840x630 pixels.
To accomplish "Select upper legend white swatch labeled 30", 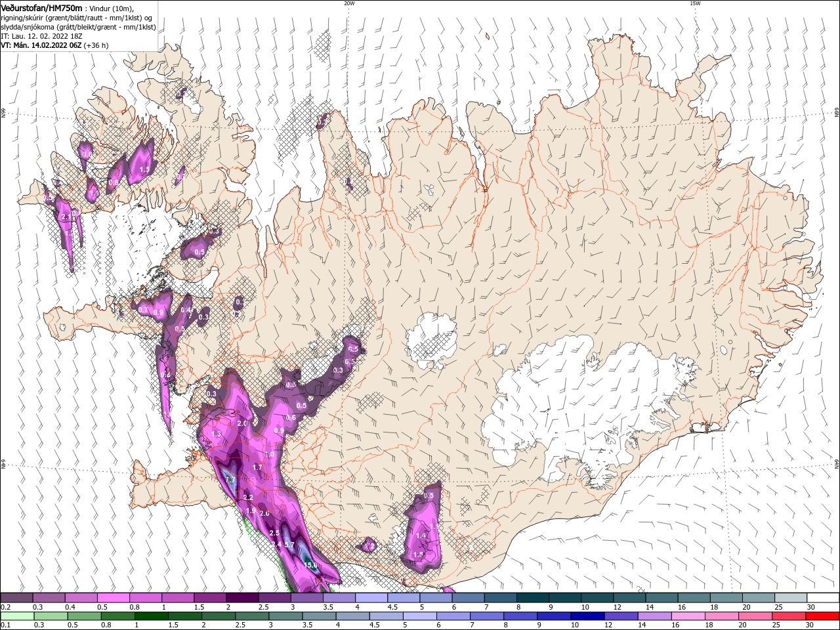I will coord(824,598).
